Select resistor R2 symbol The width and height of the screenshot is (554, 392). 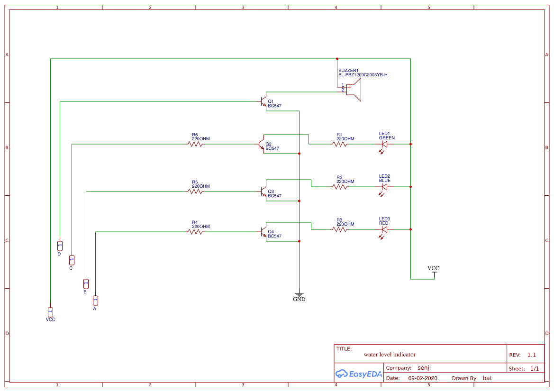339,187
